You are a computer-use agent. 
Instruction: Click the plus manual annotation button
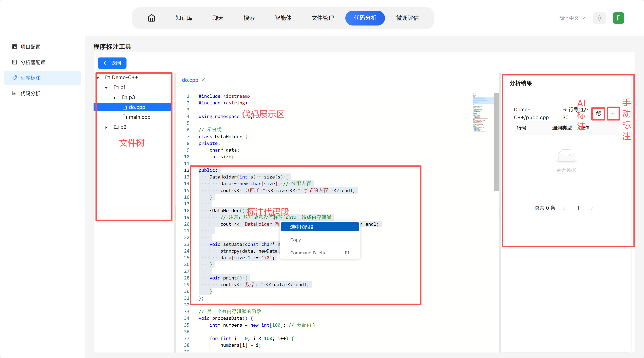[613, 113]
